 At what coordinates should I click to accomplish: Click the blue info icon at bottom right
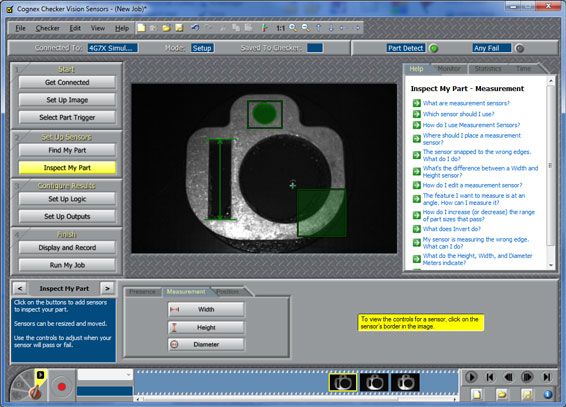548,394
